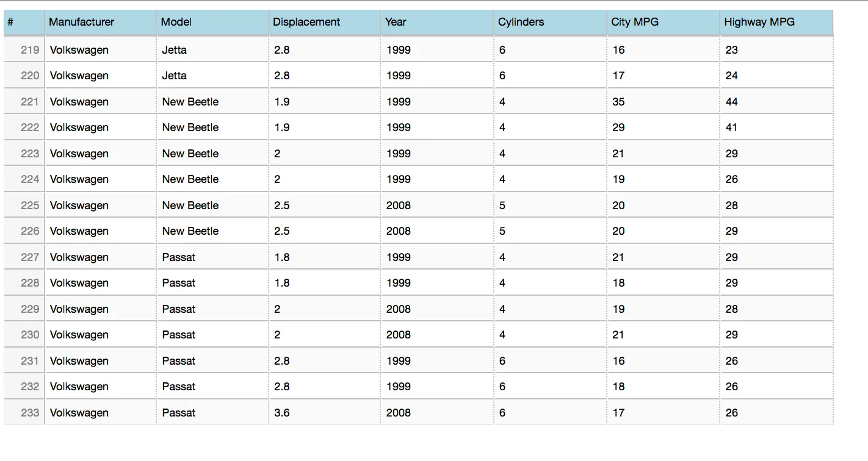Sort by the Model column header
Viewport: 868px width, 461px height.
click(x=212, y=23)
